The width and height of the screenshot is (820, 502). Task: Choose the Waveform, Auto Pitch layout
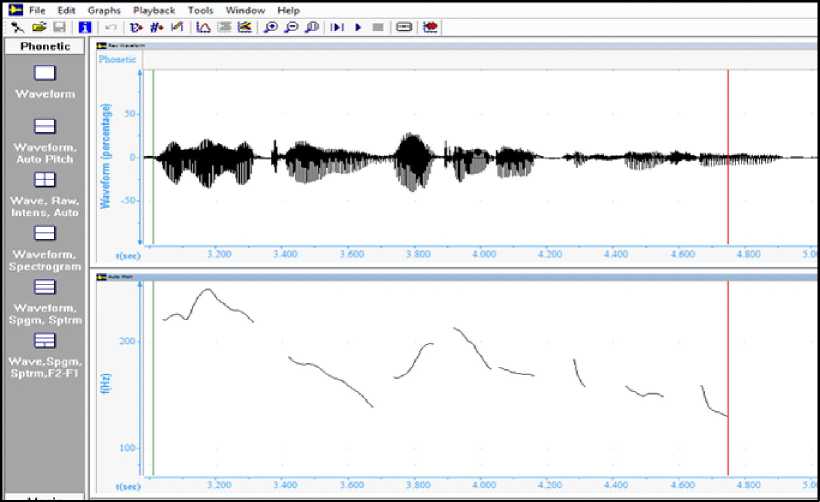[x=45, y=127]
